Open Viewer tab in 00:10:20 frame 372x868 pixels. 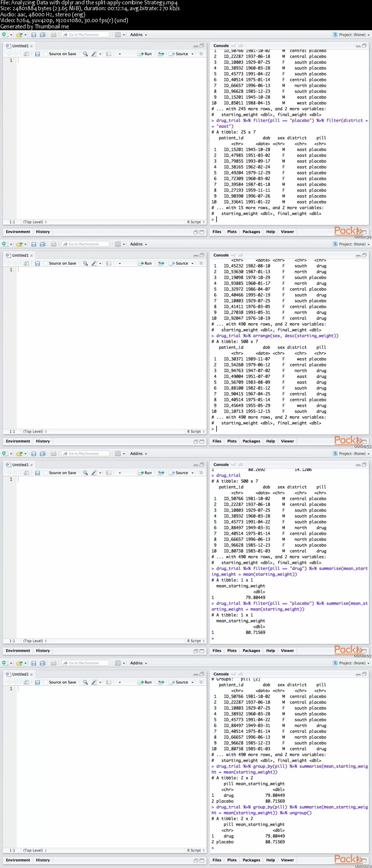coord(287,860)
